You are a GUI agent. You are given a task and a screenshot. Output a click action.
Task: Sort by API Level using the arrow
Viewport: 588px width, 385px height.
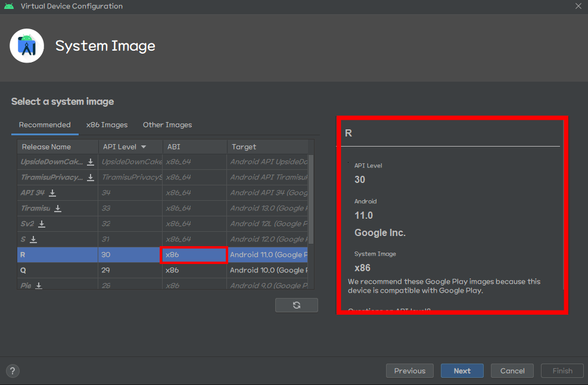point(144,147)
